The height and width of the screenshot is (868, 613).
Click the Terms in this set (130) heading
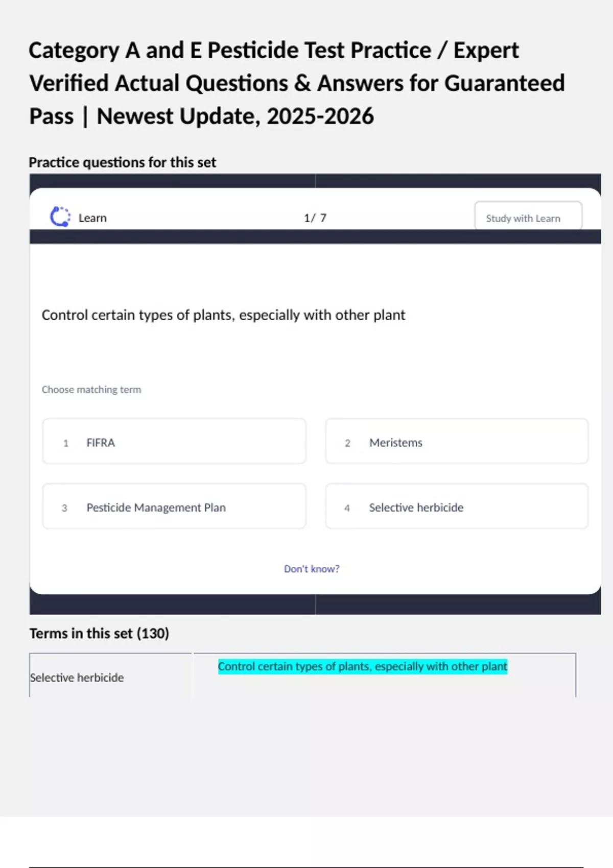99,634
